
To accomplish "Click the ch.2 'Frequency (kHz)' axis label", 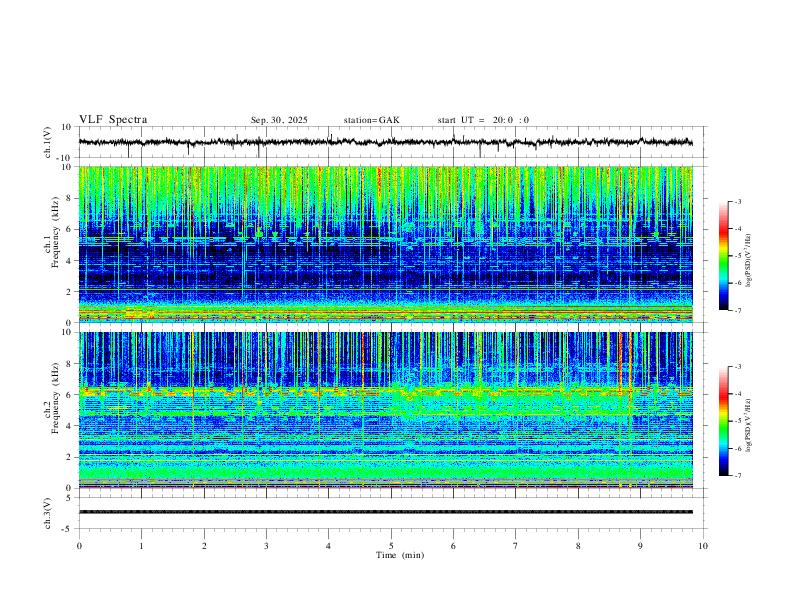I will click(56, 398).
